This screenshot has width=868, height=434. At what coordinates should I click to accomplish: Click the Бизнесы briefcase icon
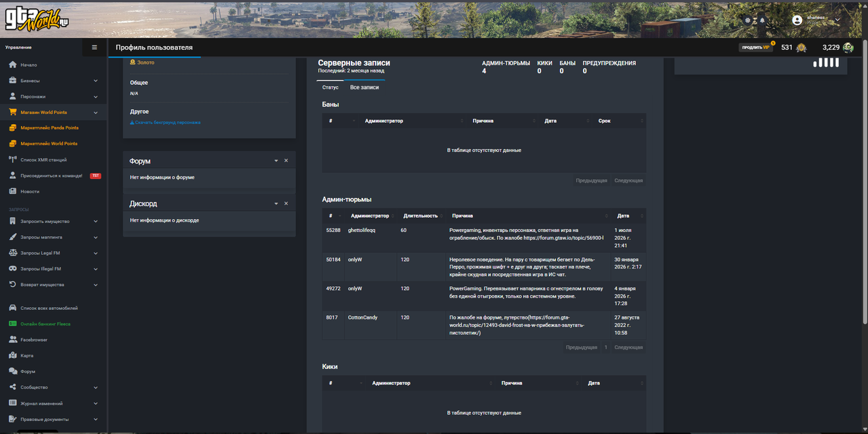click(12, 81)
